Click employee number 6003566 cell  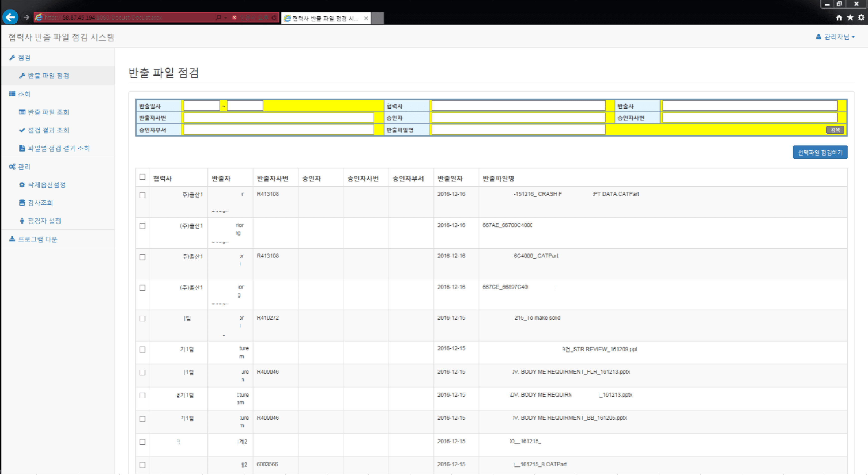(267, 464)
